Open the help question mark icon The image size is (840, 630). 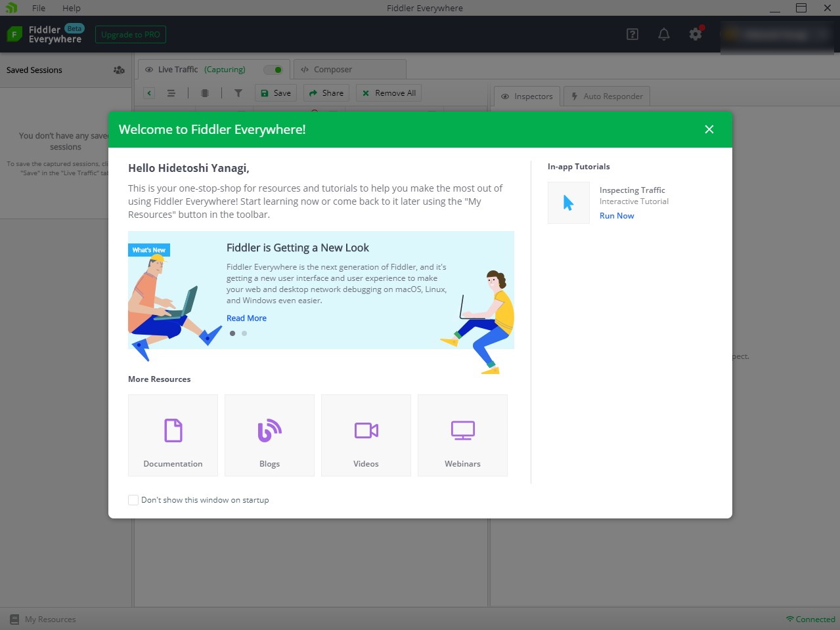(x=632, y=34)
